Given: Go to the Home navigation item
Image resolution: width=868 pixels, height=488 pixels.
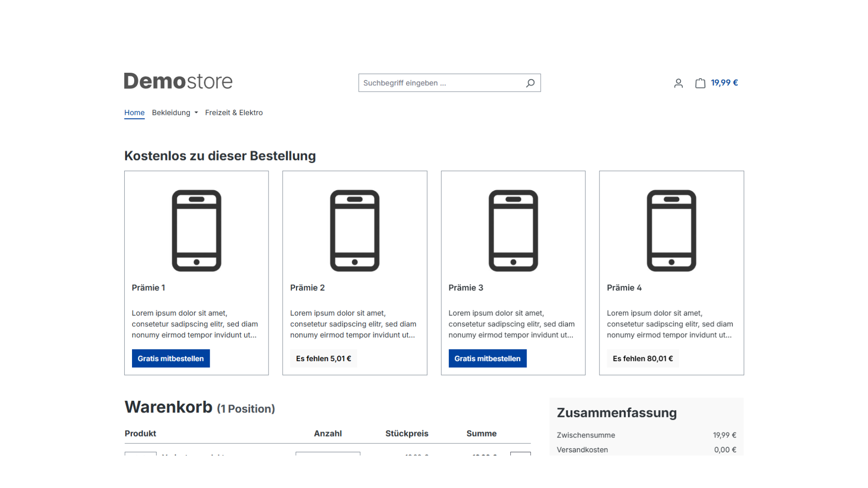Looking at the screenshot, I should click(x=134, y=113).
